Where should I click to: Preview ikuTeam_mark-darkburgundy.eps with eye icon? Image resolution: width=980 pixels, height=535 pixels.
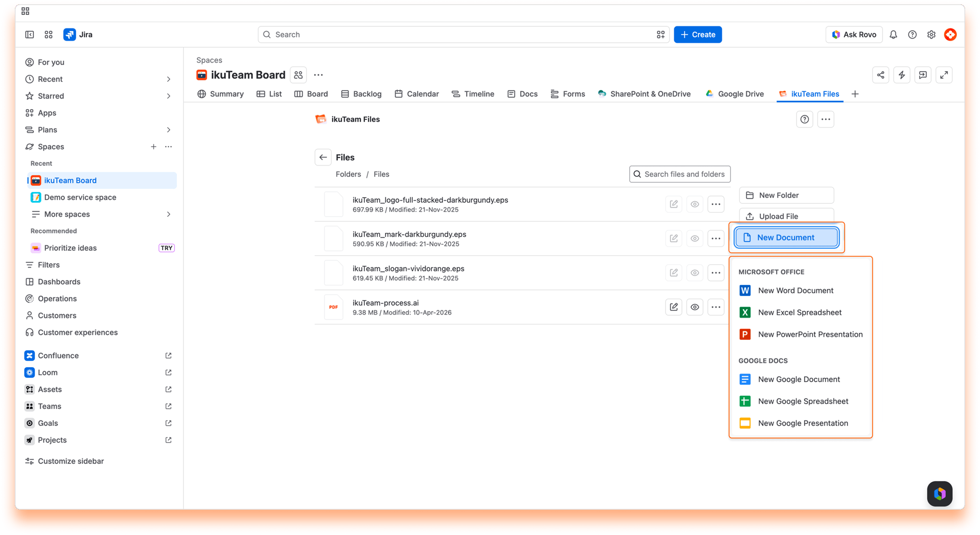695,238
